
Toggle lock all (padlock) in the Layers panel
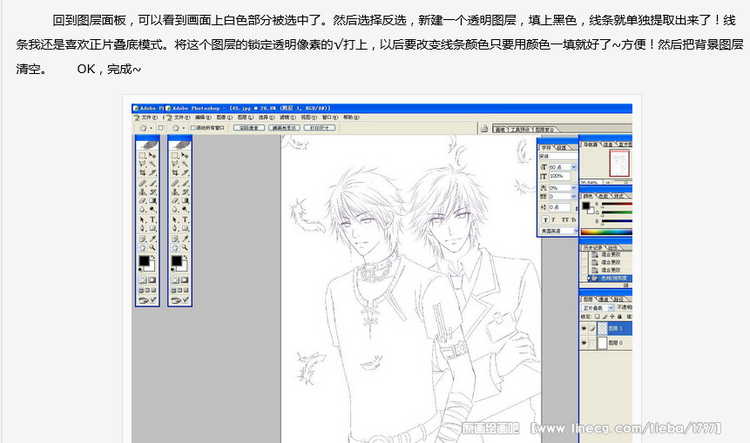(619, 317)
